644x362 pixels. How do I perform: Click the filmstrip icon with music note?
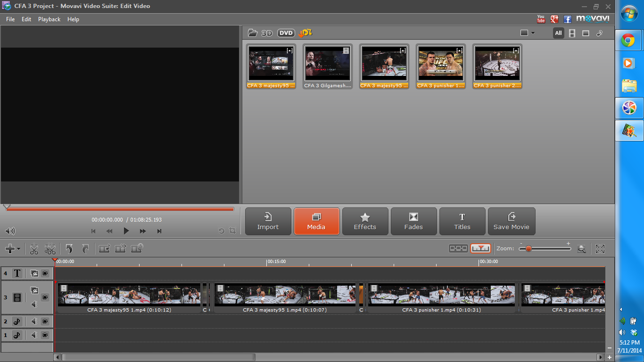click(x=105, y=248)
